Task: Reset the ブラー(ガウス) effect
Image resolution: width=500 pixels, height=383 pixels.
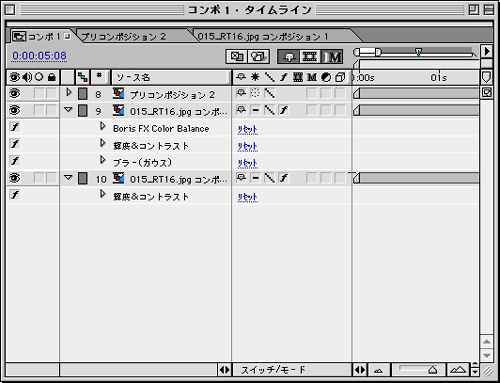Action: point(248,163)
